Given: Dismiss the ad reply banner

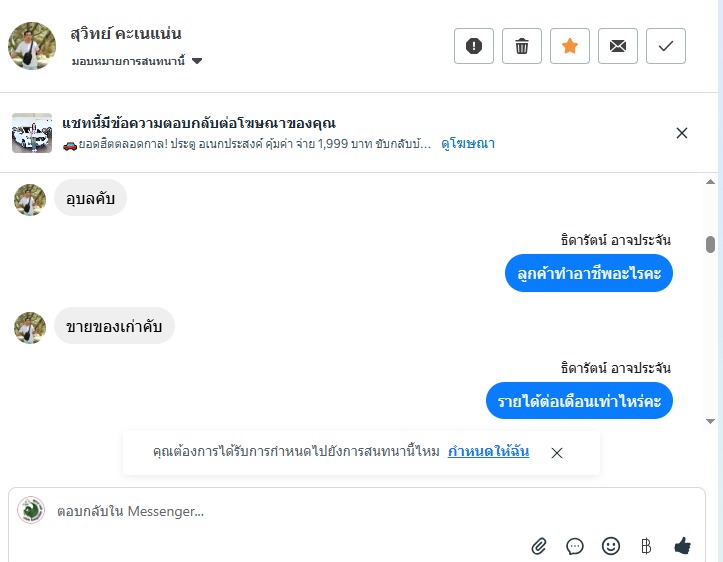Looking at the screenshot, I should point(682,133).
